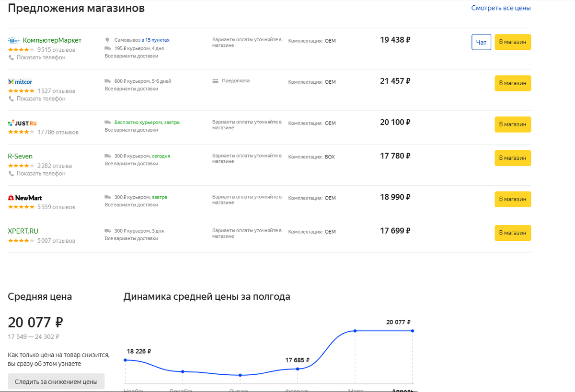Click the 9515 отзывов reviews link

(x=57, y=49)
